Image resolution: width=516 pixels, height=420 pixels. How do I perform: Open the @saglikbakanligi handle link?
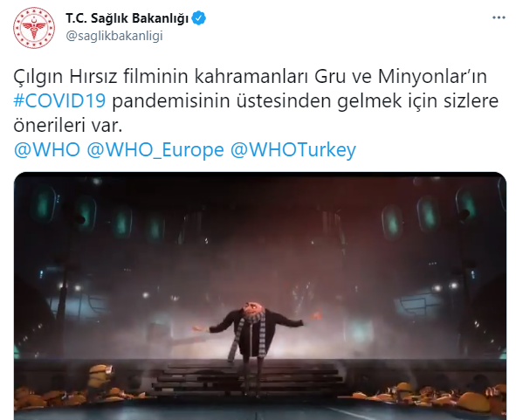pyautogui.click(x=114, y=36)
